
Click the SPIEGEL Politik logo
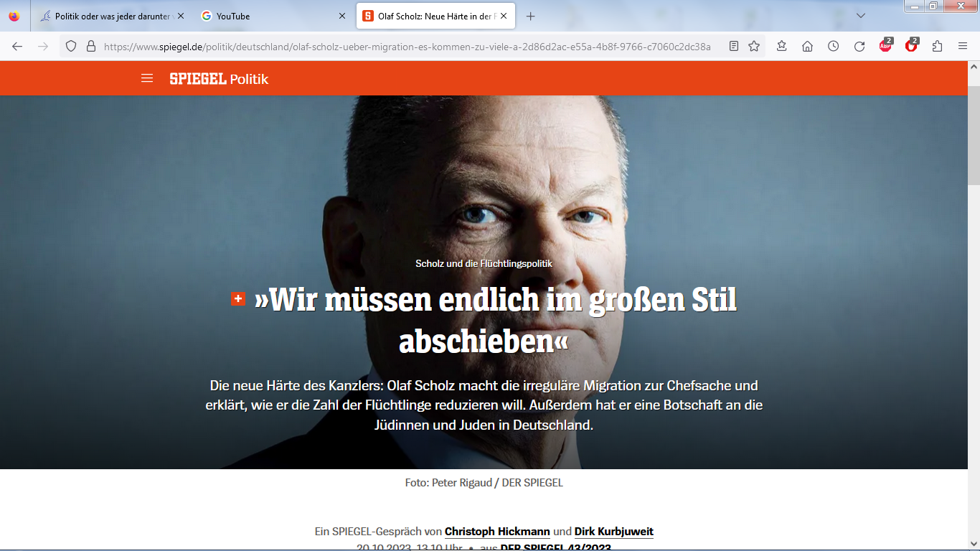point(219,79)
